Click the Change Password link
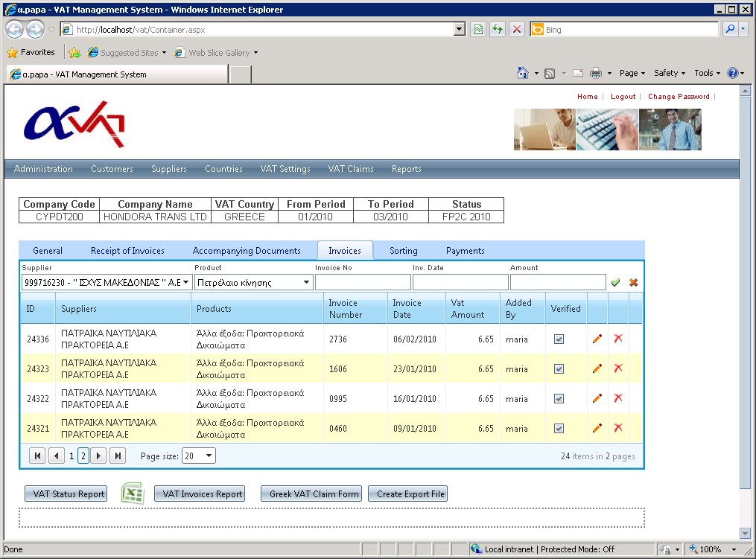 point(679,96)
